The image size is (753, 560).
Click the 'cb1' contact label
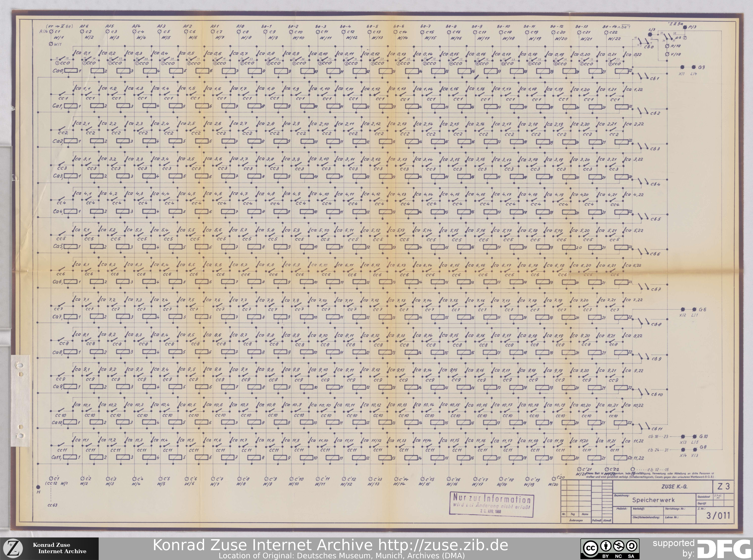(x=655, y=79)
